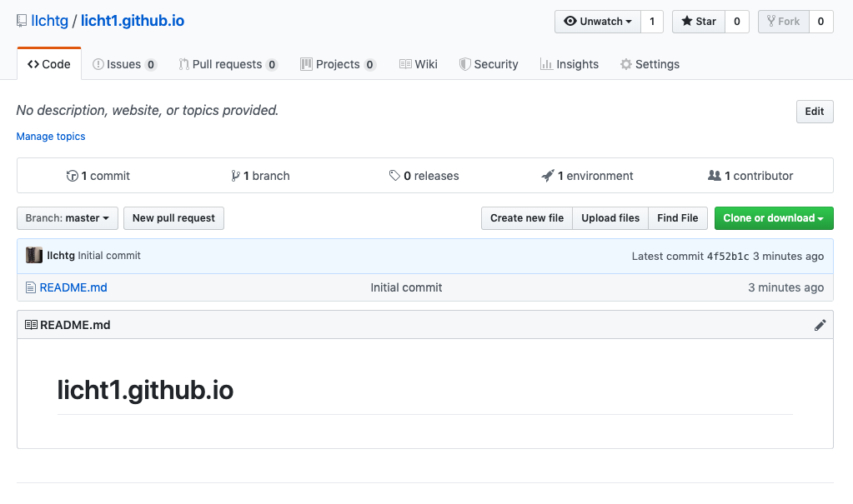This screenshot has height=504, width=853.
Task: Open the Unwatch notifications dropdown
Action: click(597, 21)
